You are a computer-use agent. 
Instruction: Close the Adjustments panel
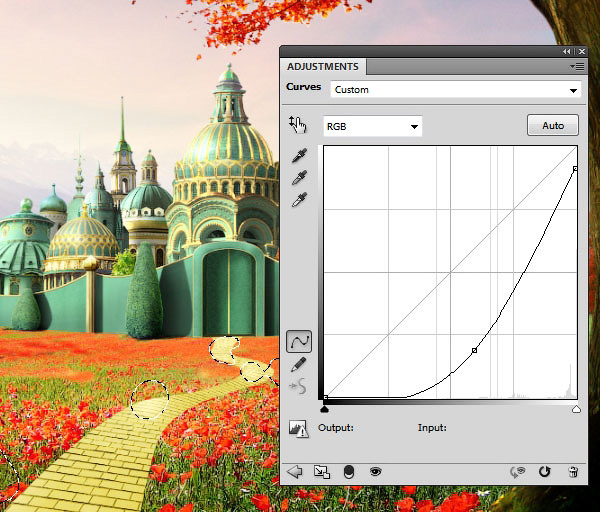(582, 51)
